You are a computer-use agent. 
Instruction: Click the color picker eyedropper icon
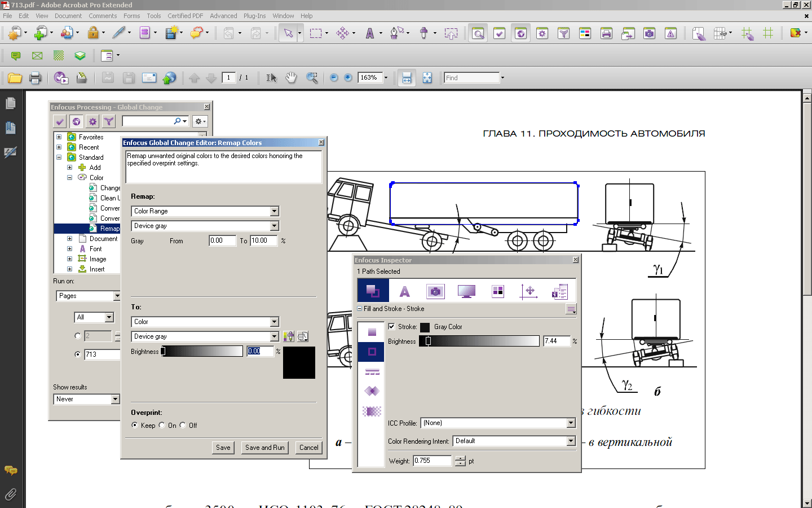289,336
